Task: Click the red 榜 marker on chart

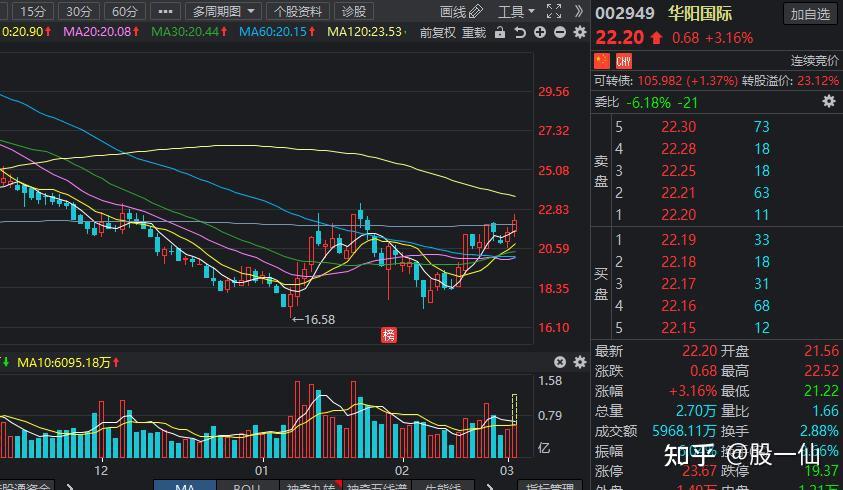Action: click(x=388, y=336)
